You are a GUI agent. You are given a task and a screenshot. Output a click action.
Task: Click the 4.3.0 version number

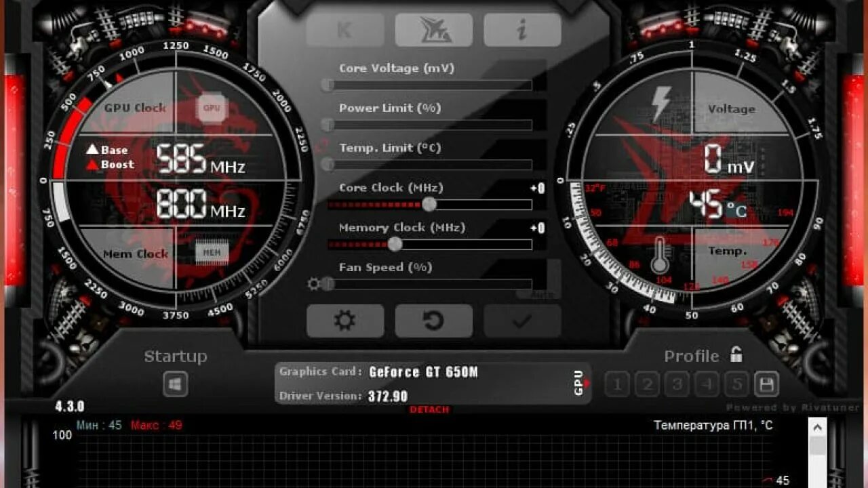coord(69,407)
